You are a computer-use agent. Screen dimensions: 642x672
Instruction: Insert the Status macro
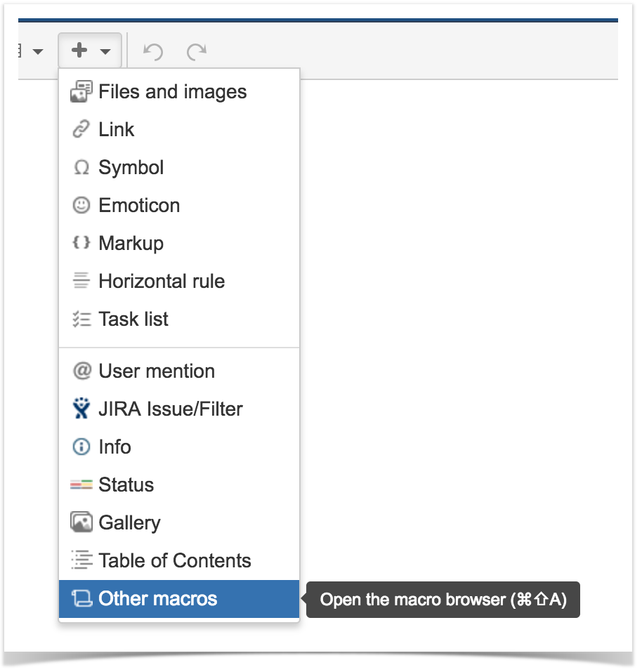(x=179, y=485)
